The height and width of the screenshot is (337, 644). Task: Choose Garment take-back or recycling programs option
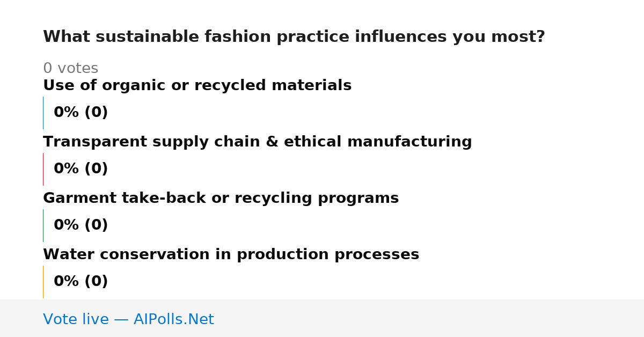[221, 199]
